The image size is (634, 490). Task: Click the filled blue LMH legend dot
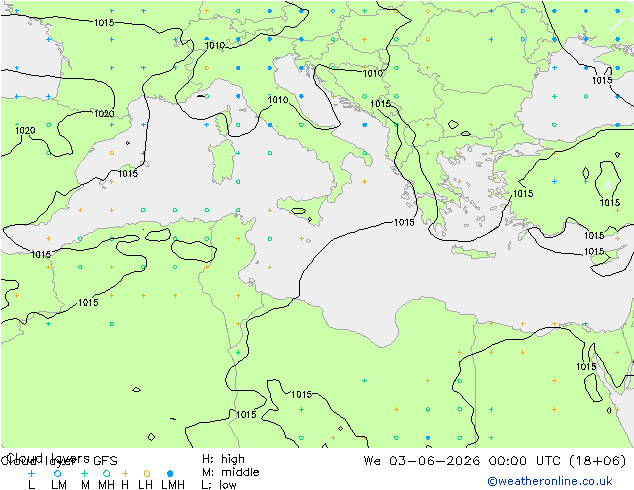pyautogui.click(x=170, y=473)
